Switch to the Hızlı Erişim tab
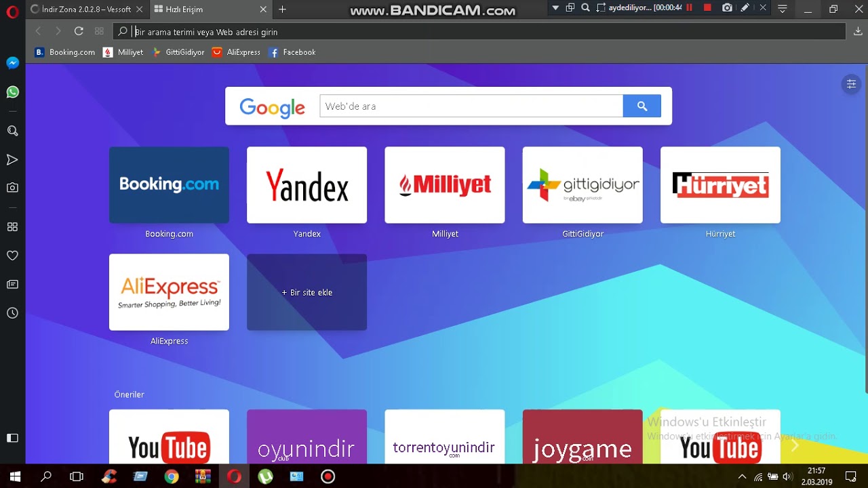This screenshot has height=488, width=868. tap(210, 9)
